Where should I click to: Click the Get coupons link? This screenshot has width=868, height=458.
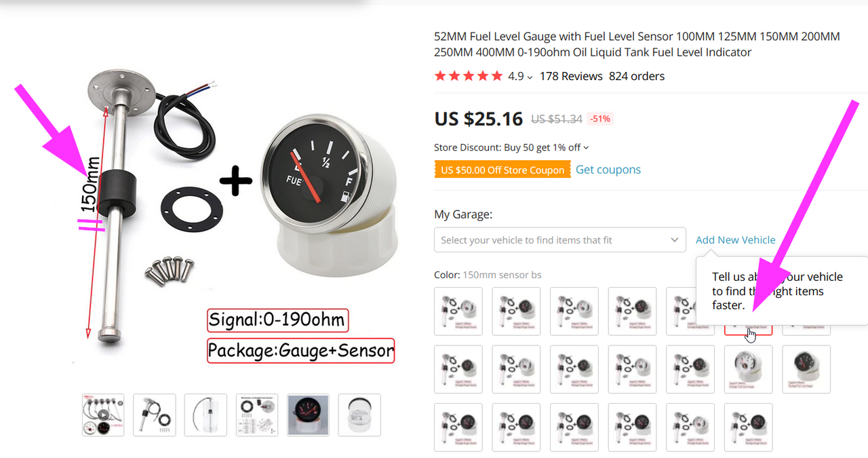[x=608, y=170]
